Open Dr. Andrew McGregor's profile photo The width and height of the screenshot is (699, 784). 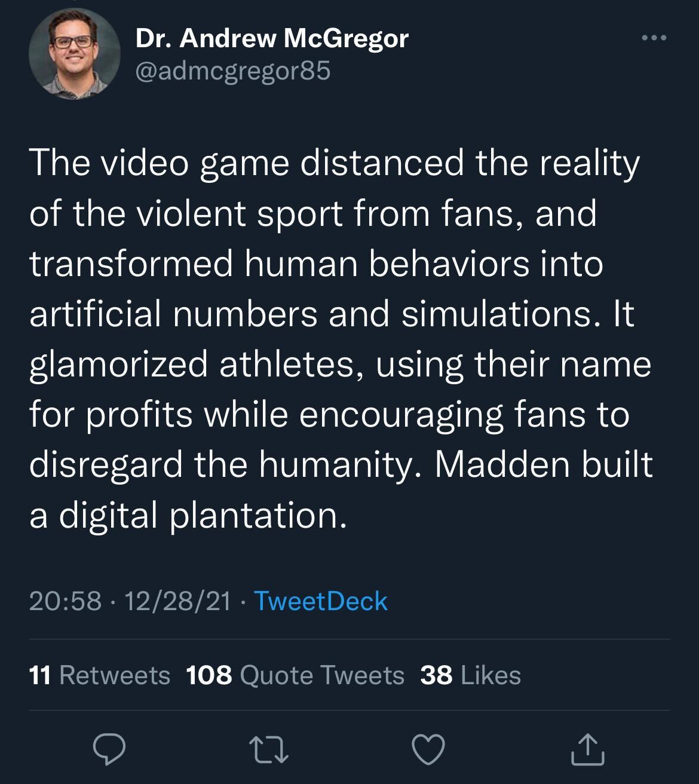pyautogui.click(x=74, y=53)
